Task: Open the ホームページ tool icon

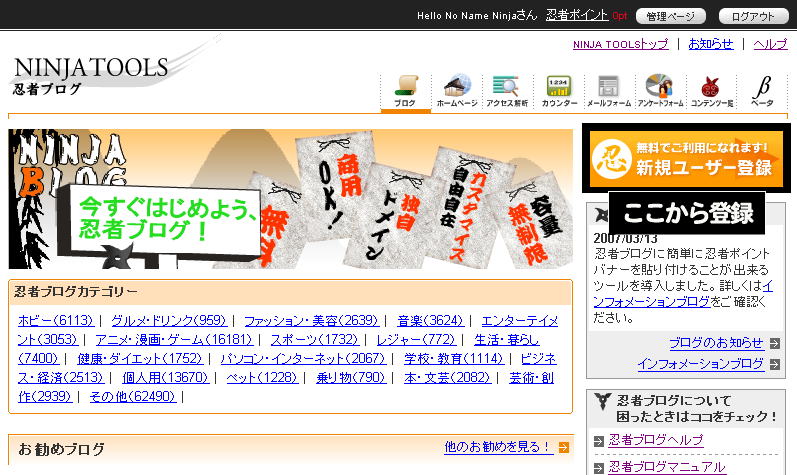Action: (457, 91)
